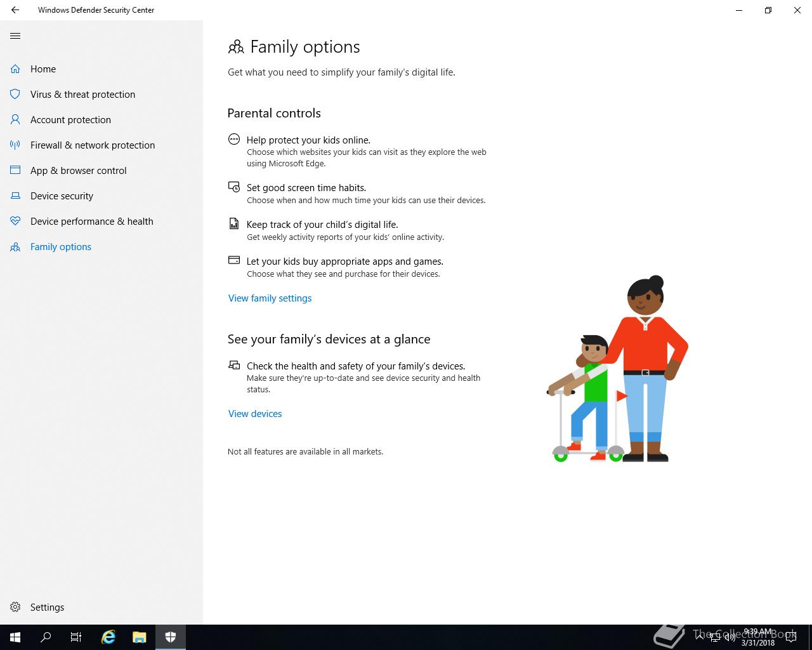The width and height of the screenshot is (812, 650).
Task: Click the back arrow in title bar
Action: click(15, 10)
